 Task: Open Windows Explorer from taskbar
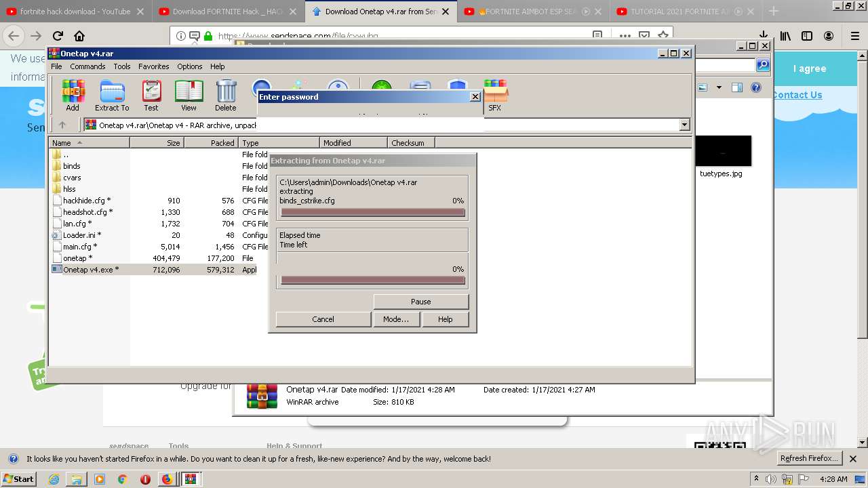point(77,479)
